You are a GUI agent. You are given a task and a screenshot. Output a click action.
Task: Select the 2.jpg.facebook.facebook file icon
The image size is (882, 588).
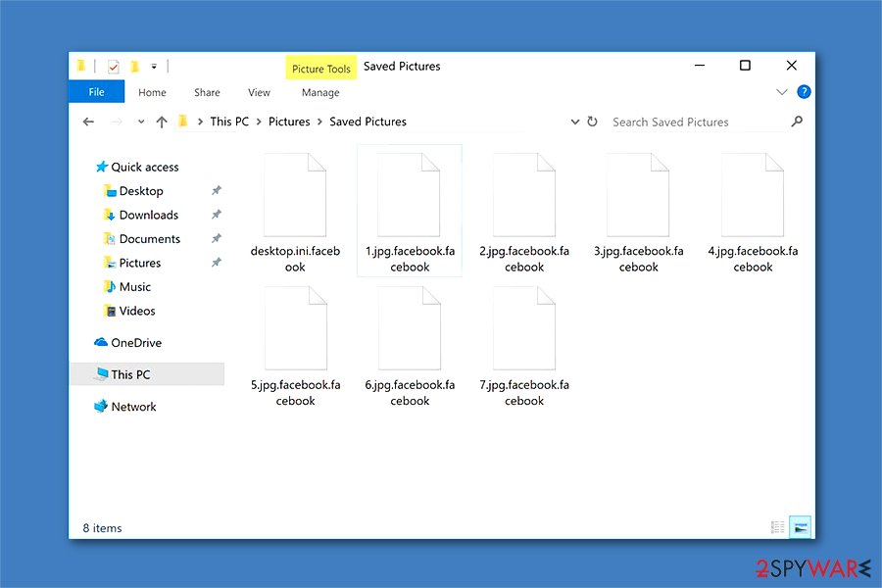pos(524,195)
